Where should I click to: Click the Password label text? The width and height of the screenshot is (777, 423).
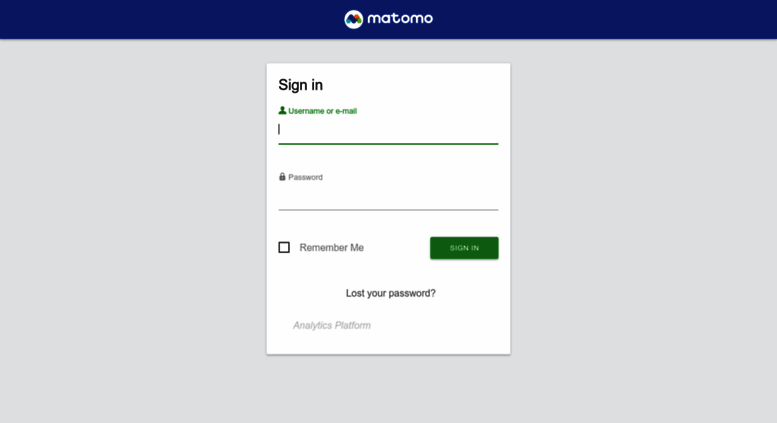(305, 177)
